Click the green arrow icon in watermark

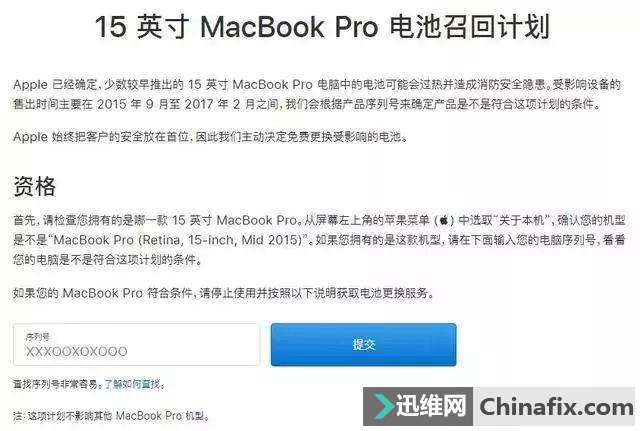point(381,406)
